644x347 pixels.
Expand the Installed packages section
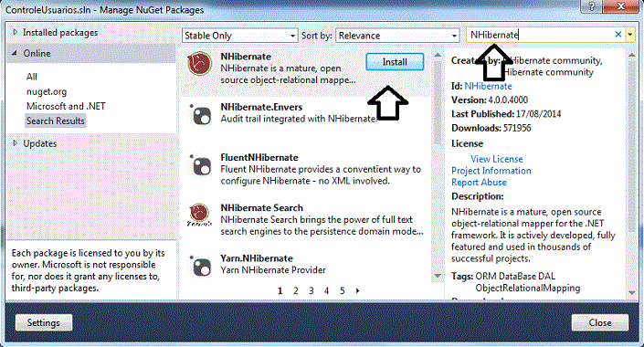[16, 32]
